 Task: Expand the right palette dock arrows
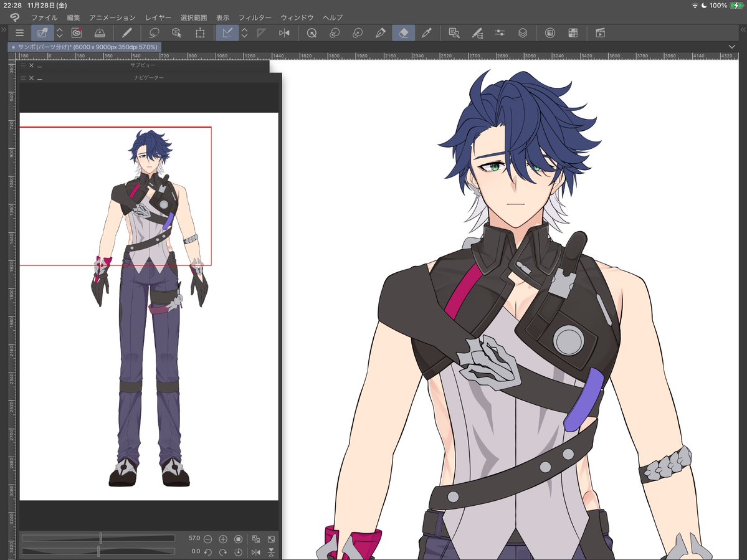point(743,29)
